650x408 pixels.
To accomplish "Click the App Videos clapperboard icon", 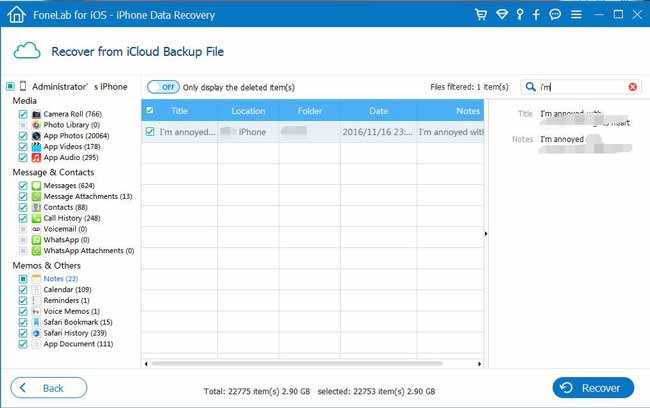I will (x=36, y=146).
